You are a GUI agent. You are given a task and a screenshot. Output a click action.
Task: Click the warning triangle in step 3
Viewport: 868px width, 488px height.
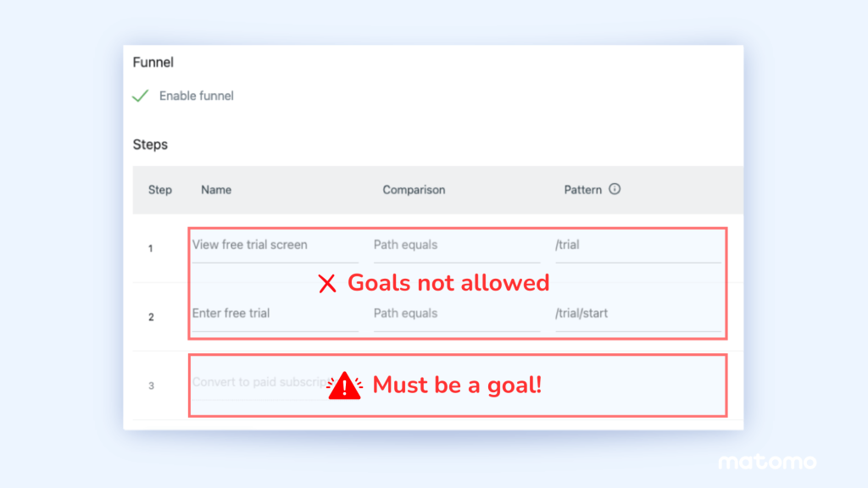click(344, 385)
